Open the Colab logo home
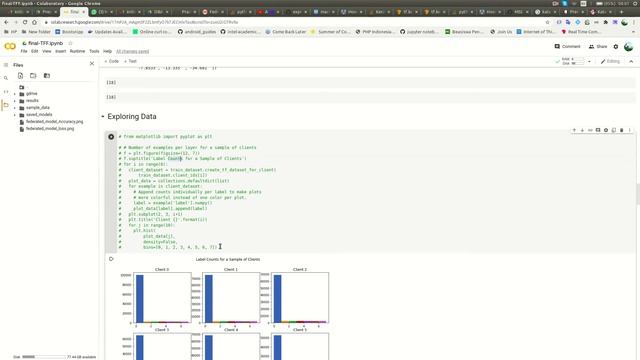640x360 pixels. pos(10,47)
